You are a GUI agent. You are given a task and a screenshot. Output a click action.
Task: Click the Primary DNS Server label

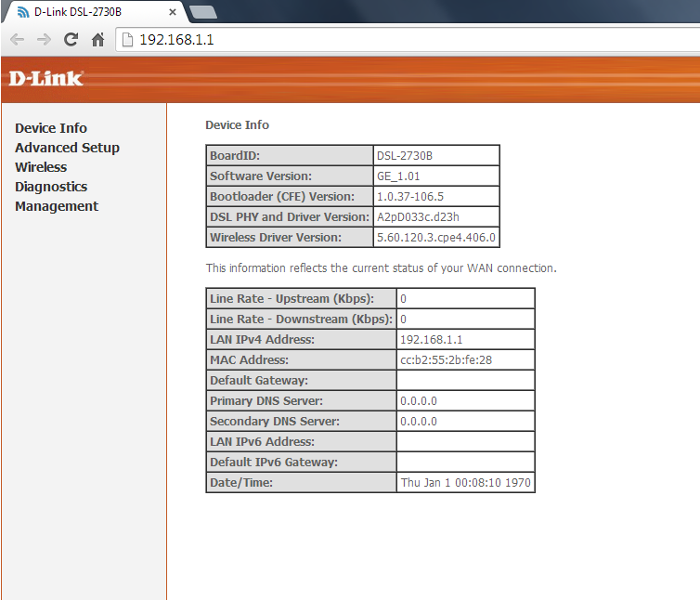click(266, 400)
